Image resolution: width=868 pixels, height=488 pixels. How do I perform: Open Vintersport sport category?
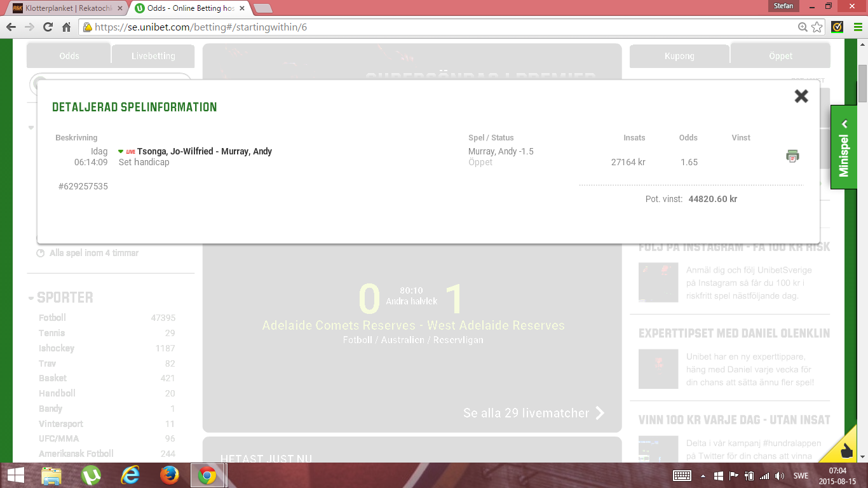pyautogui.click(x=60, y=424)
